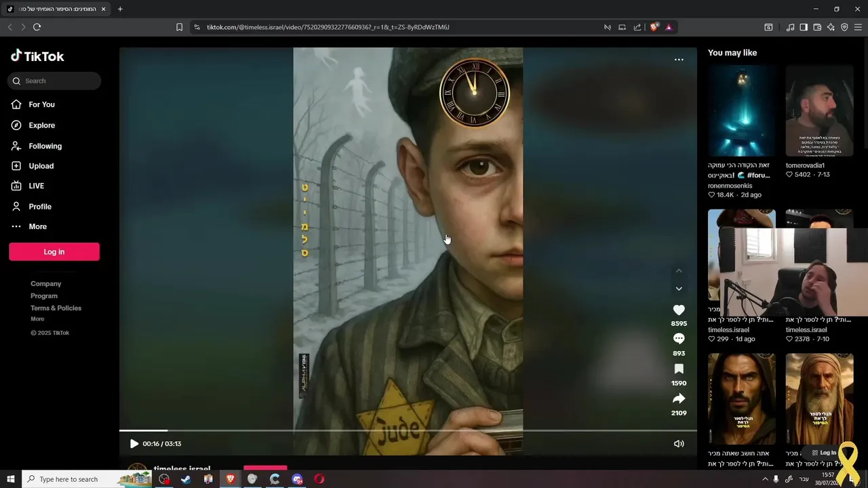Open a new browser tab
This screenshot has height=488, width=868.
coord(120,9)
